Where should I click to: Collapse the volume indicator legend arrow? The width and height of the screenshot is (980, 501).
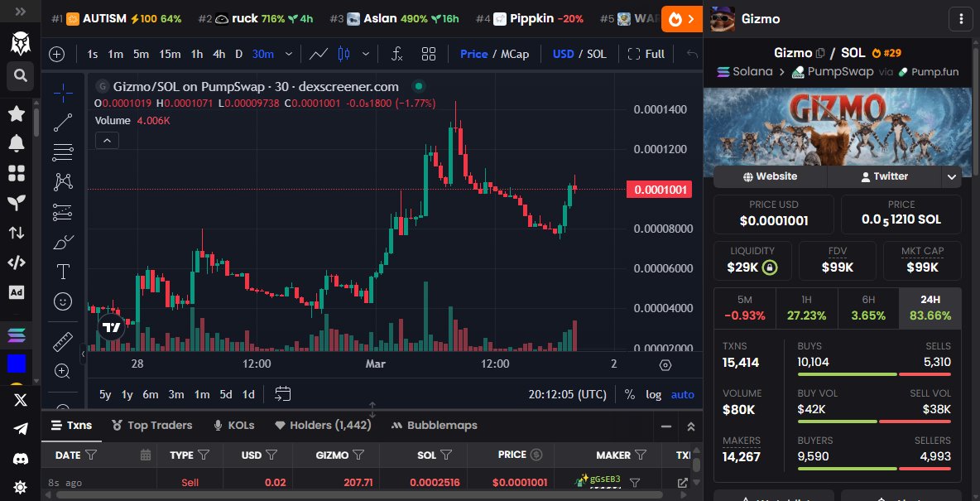pyautogui.click(x=107, y=141)
